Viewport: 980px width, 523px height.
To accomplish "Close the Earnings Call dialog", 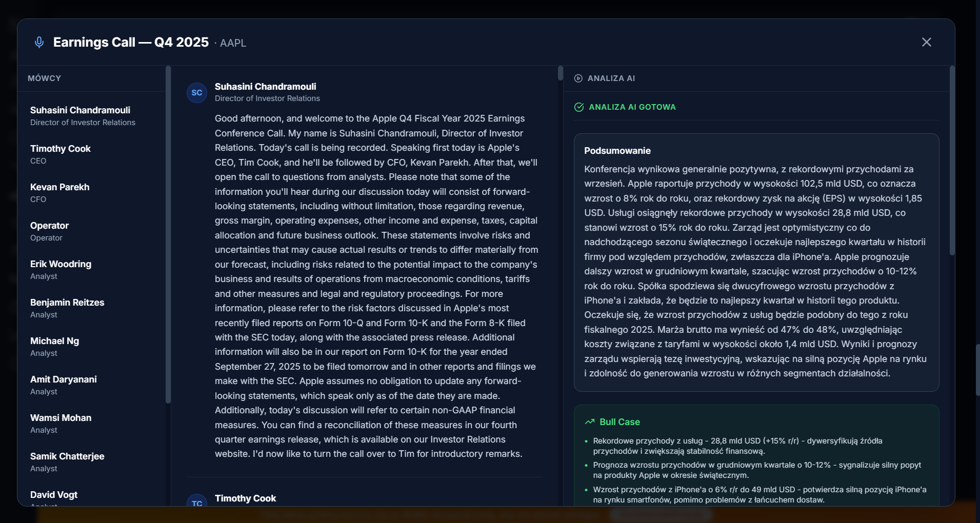I will point(926,42).
